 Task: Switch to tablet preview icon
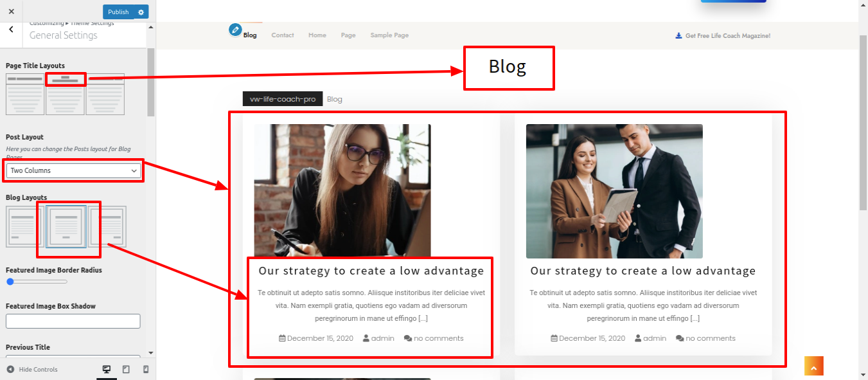coord(126,369)
